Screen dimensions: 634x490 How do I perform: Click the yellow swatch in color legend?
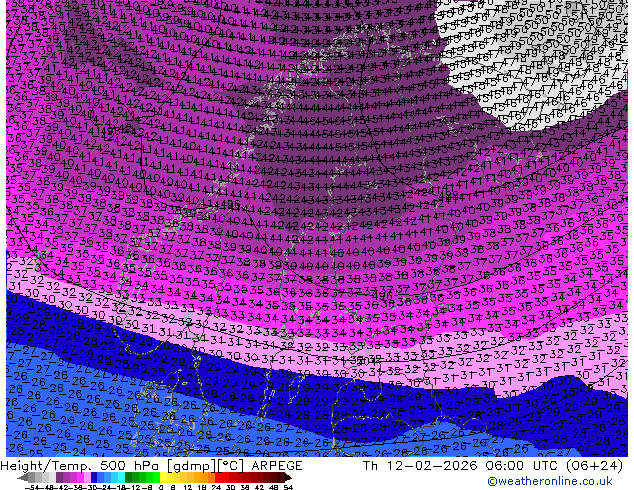[x=163, y=477]
